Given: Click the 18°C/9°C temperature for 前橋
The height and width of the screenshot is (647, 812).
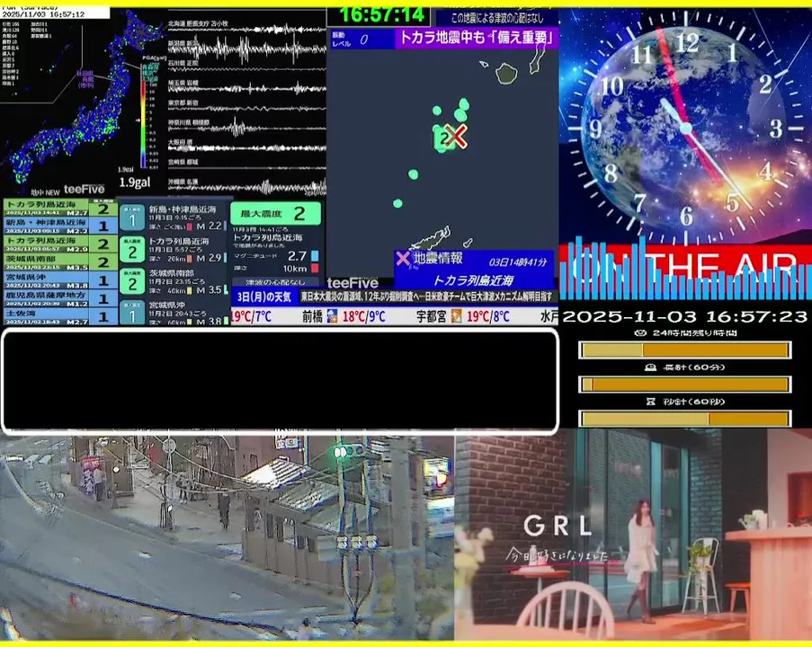Looking at the screenshot, I should tap(363, 316).
